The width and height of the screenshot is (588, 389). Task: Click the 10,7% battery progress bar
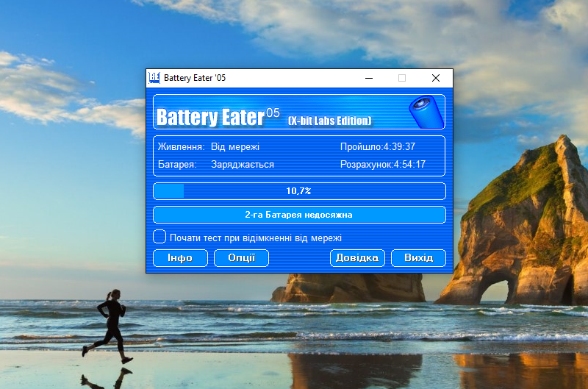(298, 191)
